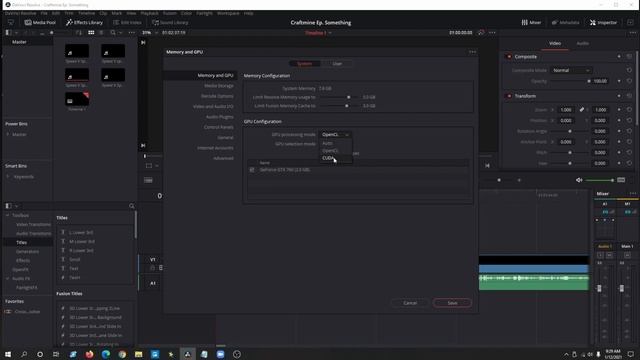The width and height of the screenshot is (640, 360).
Task: Open the Media Storage preferences section
Action: (x=219, y=86)
